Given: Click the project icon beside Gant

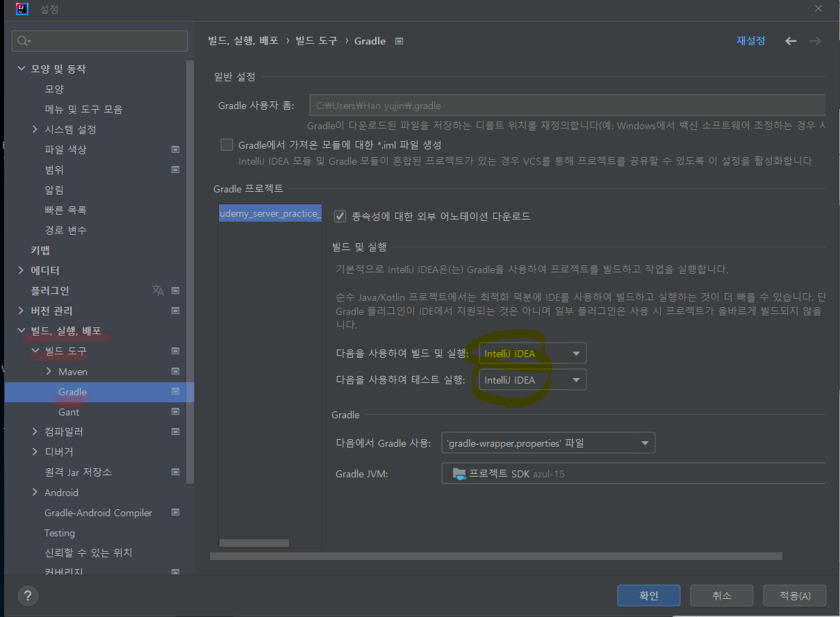Looking at the screenshot, I should pos(176,412).
